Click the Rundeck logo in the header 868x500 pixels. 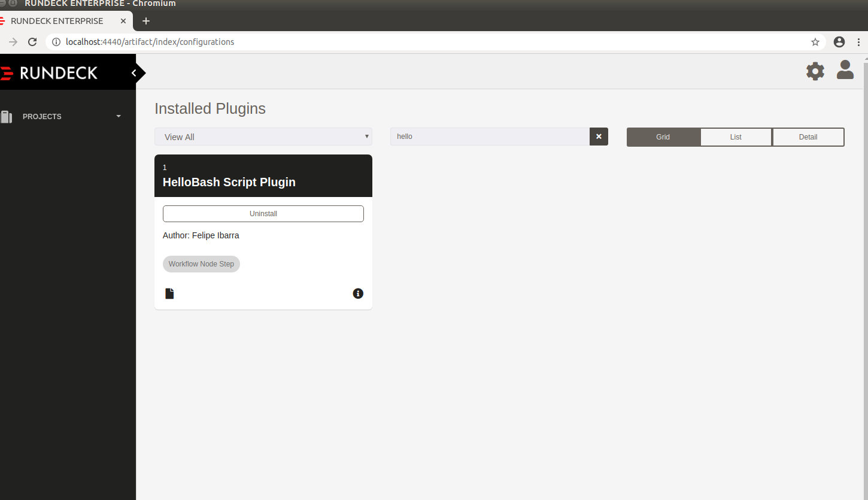click(x=50, y=72)
